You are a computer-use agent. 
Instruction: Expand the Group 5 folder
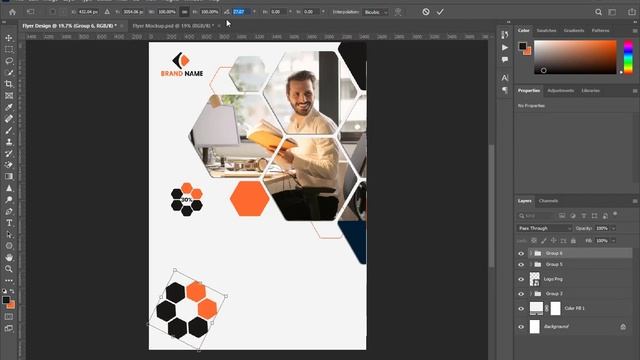531,264
